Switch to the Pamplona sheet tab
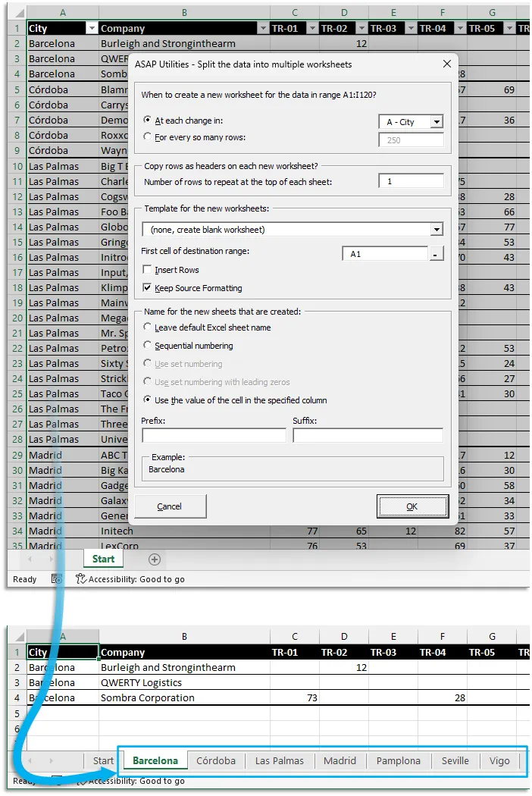The width and height of the screenshot is (532, 796). point(398,760)
